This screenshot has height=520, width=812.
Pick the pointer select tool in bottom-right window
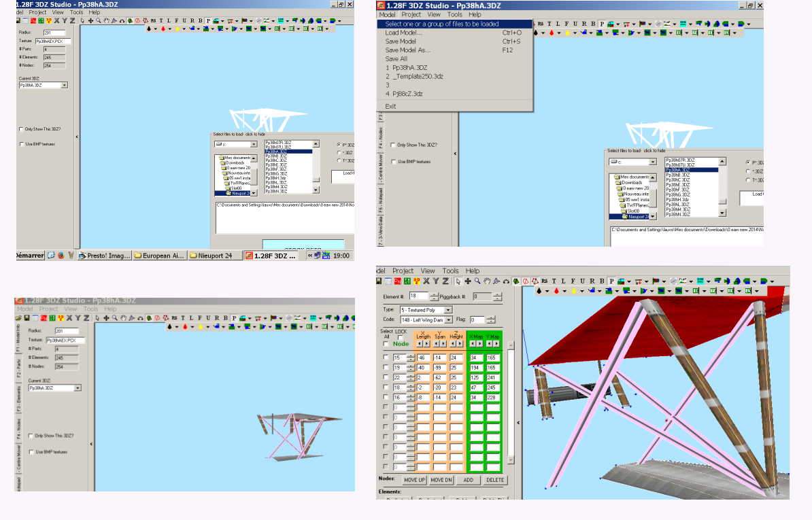click(x=458, y=281)
